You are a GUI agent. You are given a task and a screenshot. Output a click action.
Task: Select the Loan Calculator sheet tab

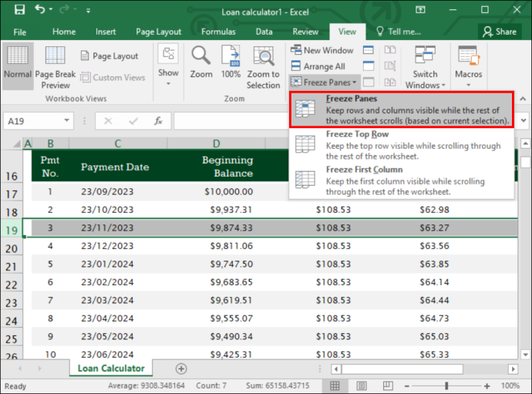[x=111, y=369]
